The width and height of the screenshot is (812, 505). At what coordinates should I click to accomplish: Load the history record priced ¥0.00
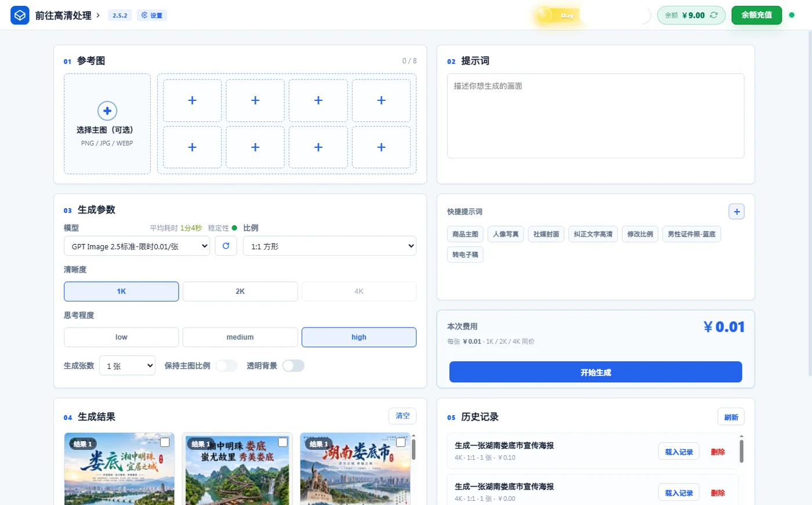pyautogui.click(x=679, y=493)
